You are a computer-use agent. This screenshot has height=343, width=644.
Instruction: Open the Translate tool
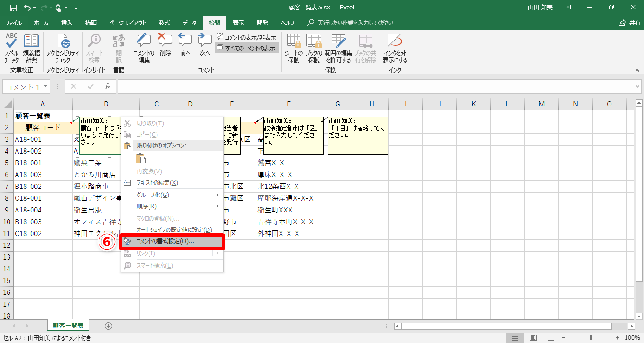click(x=118, y=49)
